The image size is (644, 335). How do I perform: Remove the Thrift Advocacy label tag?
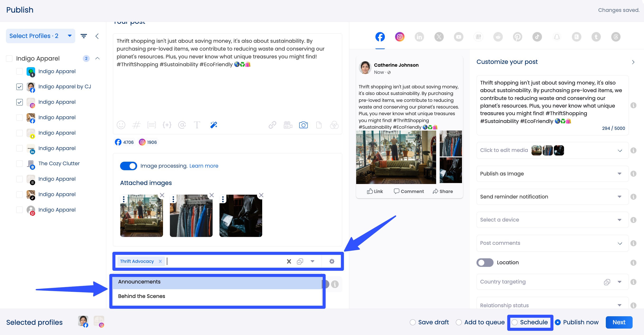pos(160,261)
